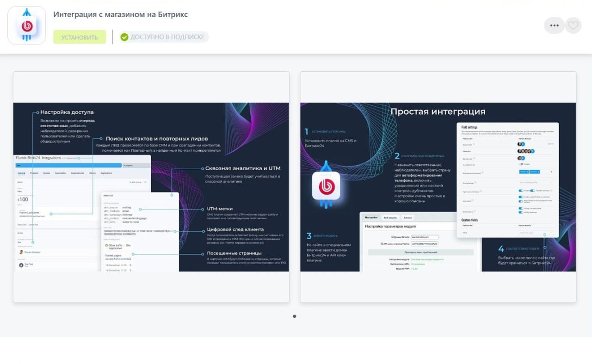
Task: Open the three-dots more options menu
Action: [x=554, y=25]
